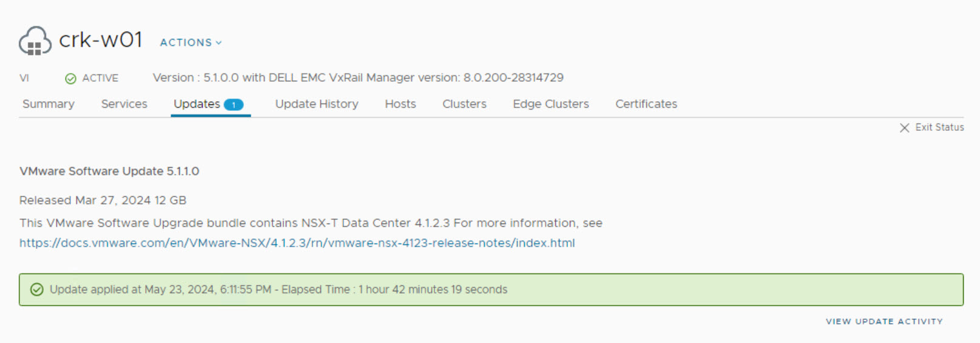View the Certificates tab
Viewport: 980px width, 343px height.
(x=646, y=104)
